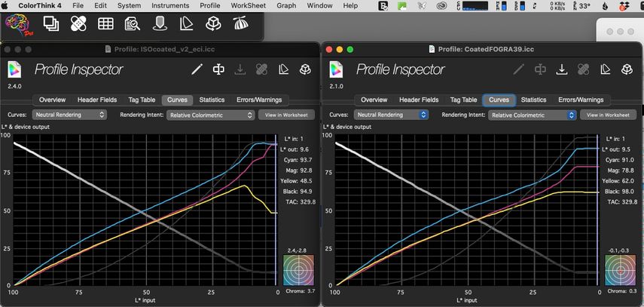Image resolution: width=644 pixels, height=307 pixels.
Task: Click View in Worksheet in CoatedFOGRA39 window
Action: point(608,115)
